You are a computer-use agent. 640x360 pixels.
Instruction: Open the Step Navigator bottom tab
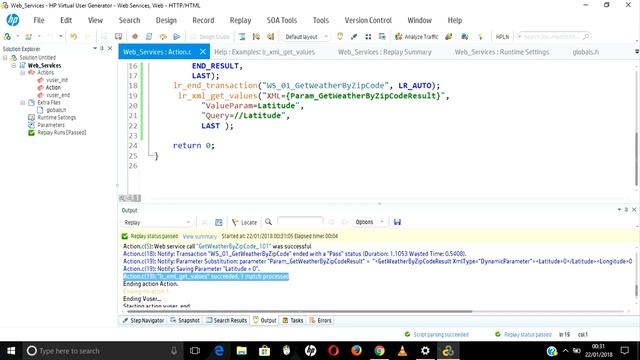pyautogui.click(x=143, y=320)
